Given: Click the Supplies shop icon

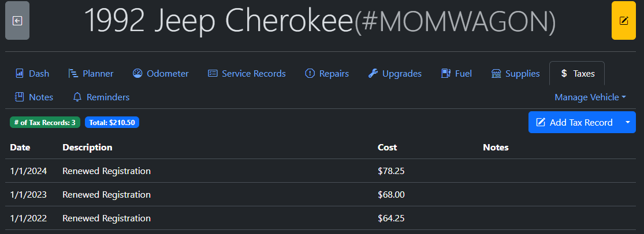Looking at the screenshot, I should click(x=496, y=74).
